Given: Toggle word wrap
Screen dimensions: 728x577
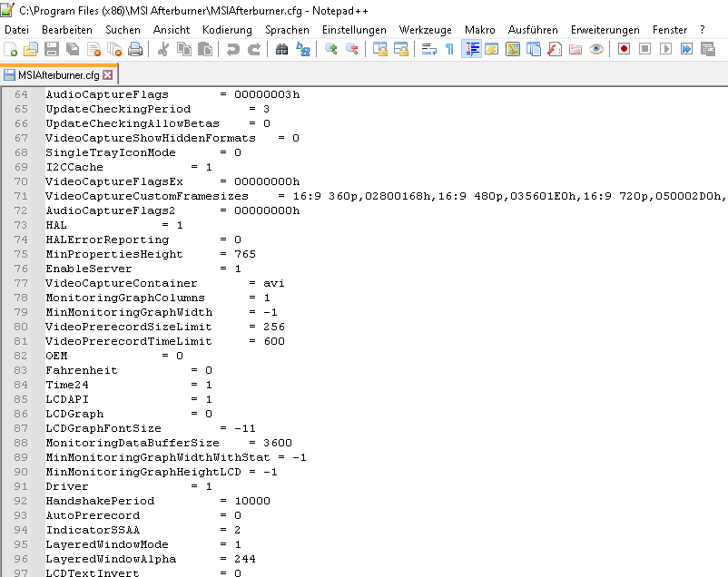Looking at the screenshot, I should pos(428,49).
